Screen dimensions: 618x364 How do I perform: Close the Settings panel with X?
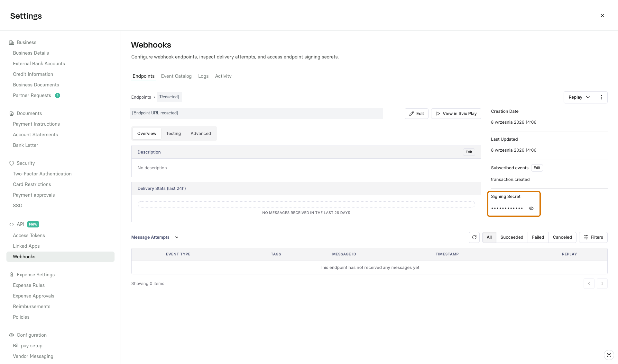pyautogui.click(x=603, y=15)
